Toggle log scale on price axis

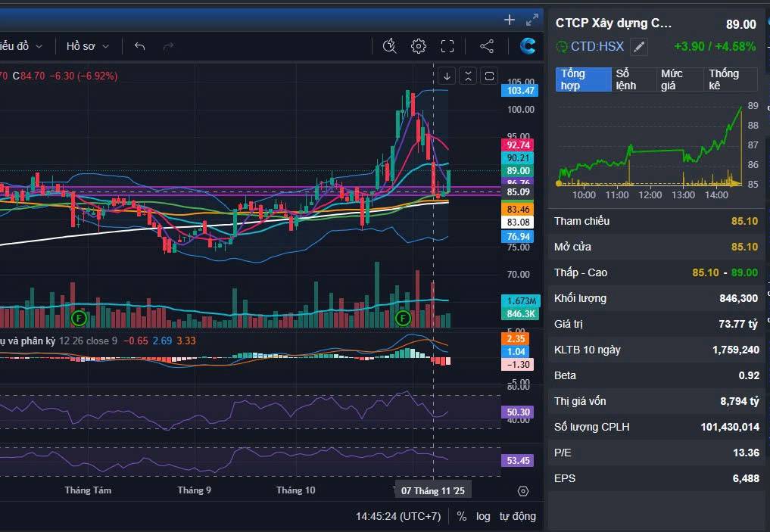coord(483,516)
